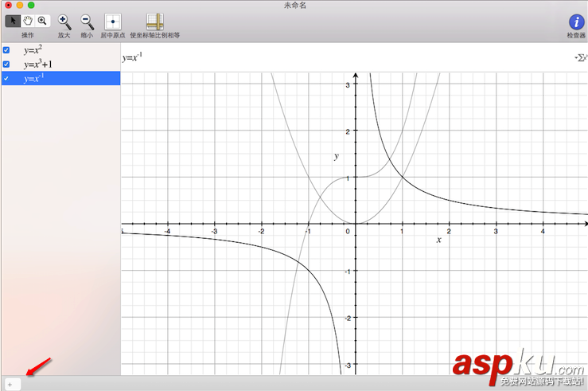Select the magnifier zoom-region tool
Viewport: 588px width, 391px height.
pos(42,21)
